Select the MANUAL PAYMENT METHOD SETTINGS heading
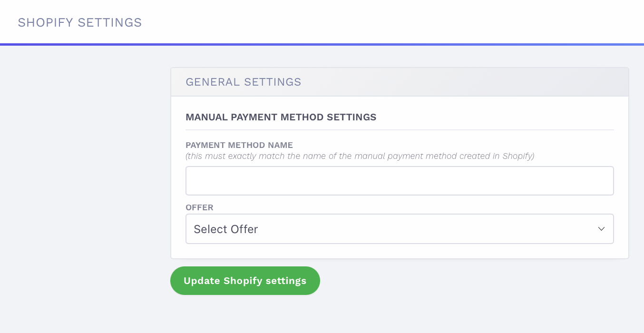644x333 pixels. coord(281,117)
